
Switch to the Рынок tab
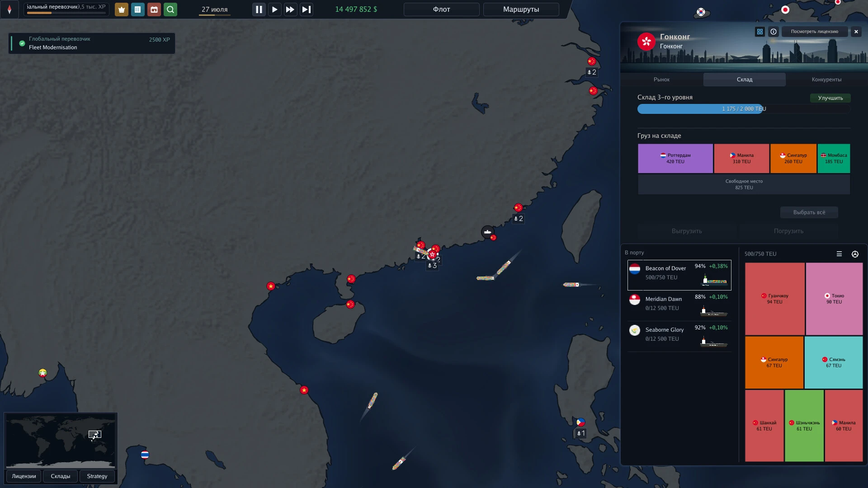pos(661,80)
